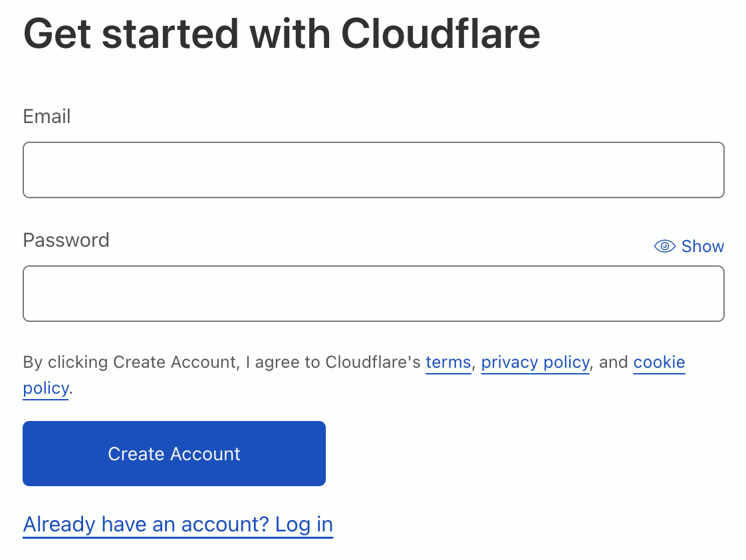This screenshot has height=560, width=746.
Task: Click the Password field label
Action: click(66, 240)
